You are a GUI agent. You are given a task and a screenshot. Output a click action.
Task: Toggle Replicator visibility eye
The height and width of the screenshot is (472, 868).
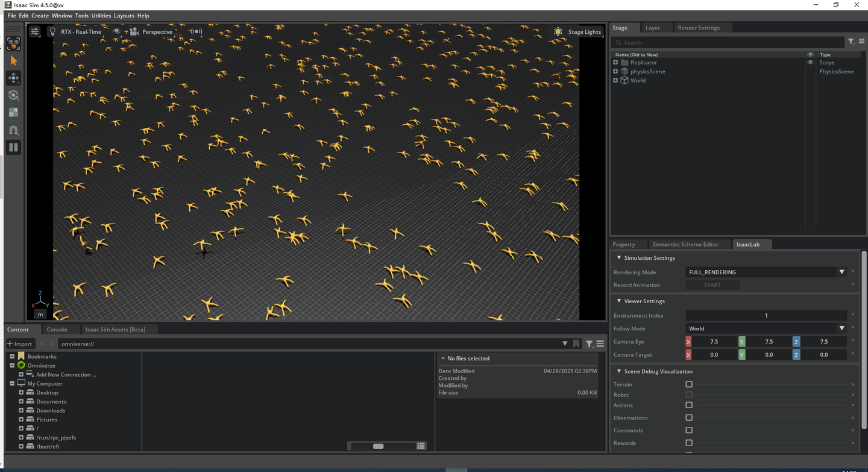click(810, 63)
